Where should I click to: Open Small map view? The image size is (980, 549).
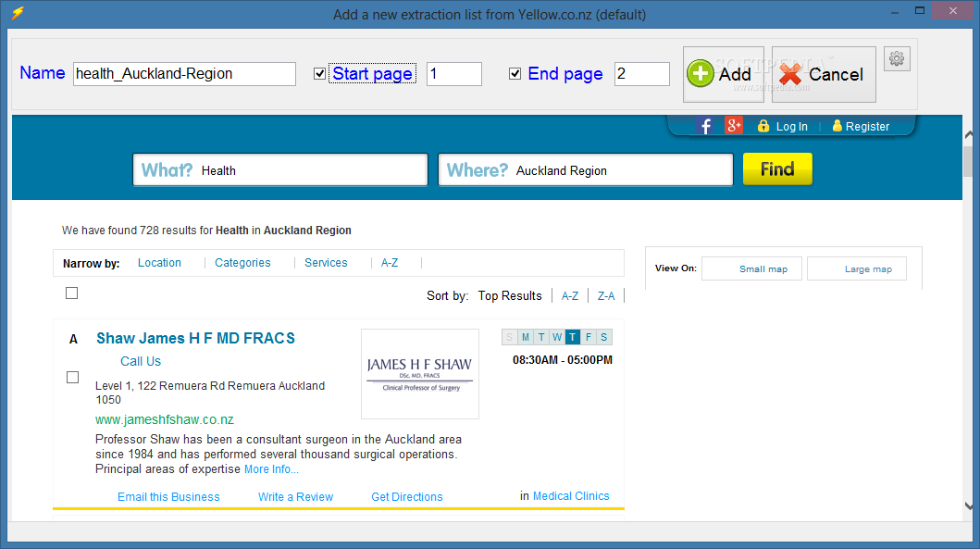point(751,268)
